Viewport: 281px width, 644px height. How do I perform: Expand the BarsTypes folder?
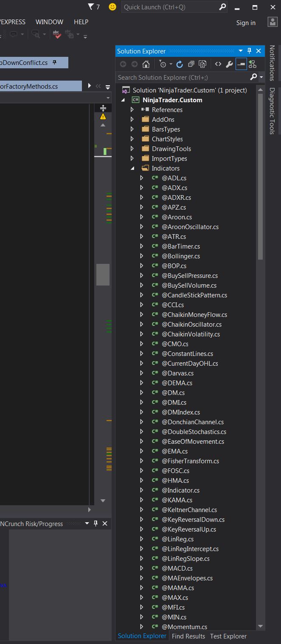pos(132,129)
